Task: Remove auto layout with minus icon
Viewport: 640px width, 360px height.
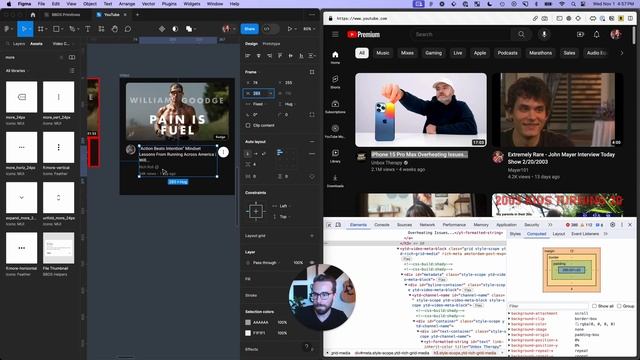Action: tap(312, 142)
